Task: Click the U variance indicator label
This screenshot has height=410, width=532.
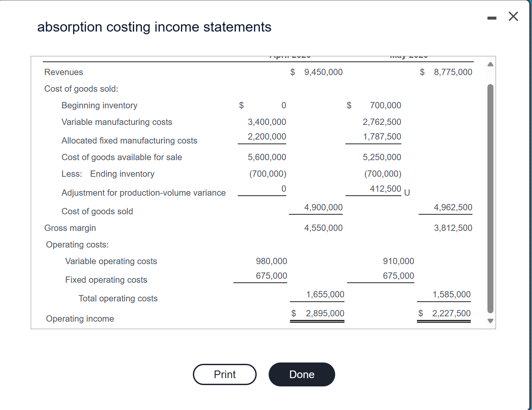Action: 406,192
